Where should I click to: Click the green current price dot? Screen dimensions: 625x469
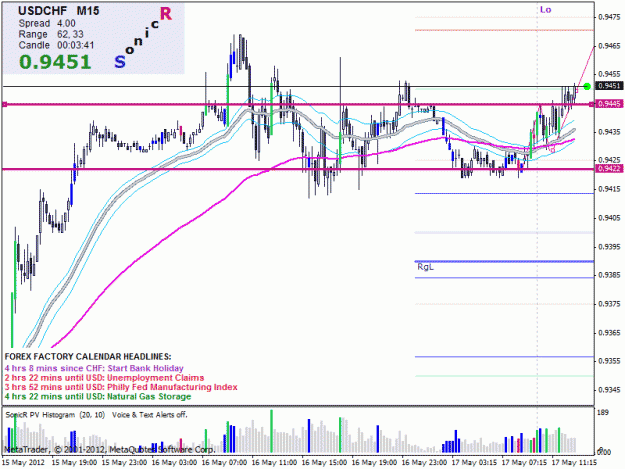click(587, 86)
